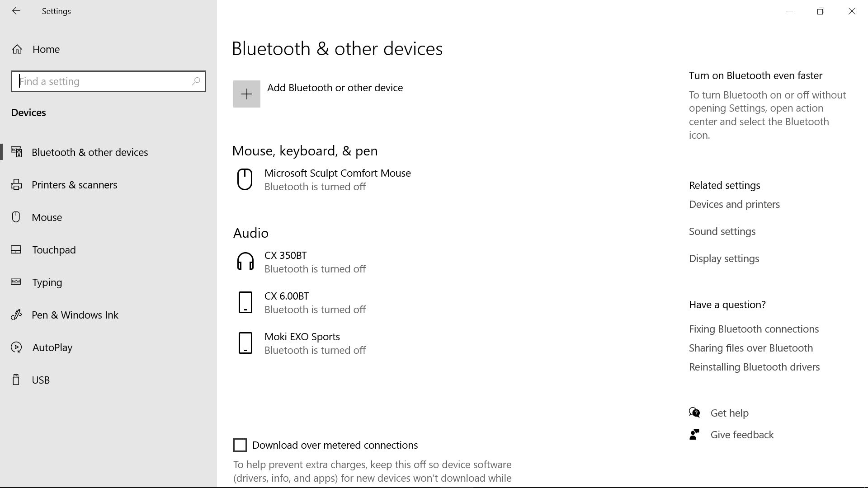
Task: Click the headphones icon next to CX 350BT
Action: pos(245,261)
